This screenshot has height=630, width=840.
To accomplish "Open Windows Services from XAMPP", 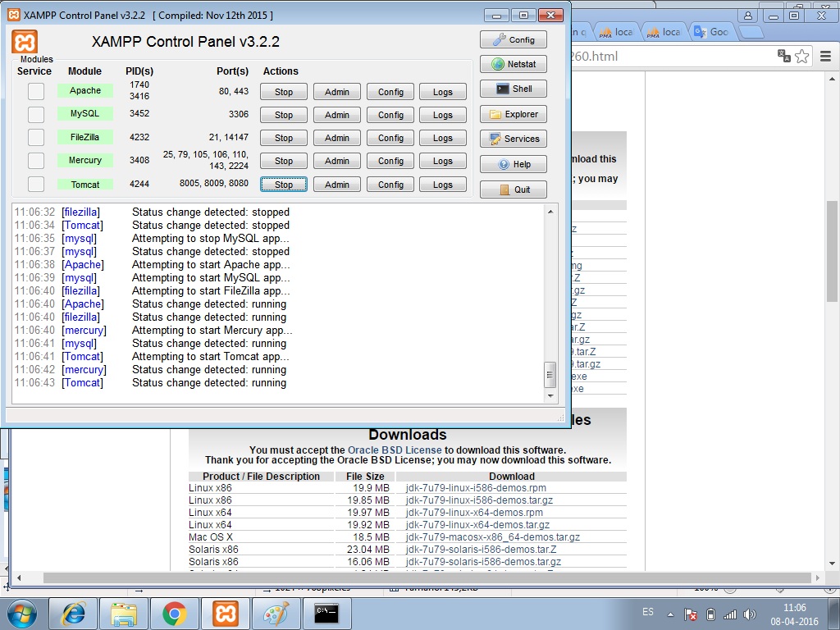I will (514, 139).
